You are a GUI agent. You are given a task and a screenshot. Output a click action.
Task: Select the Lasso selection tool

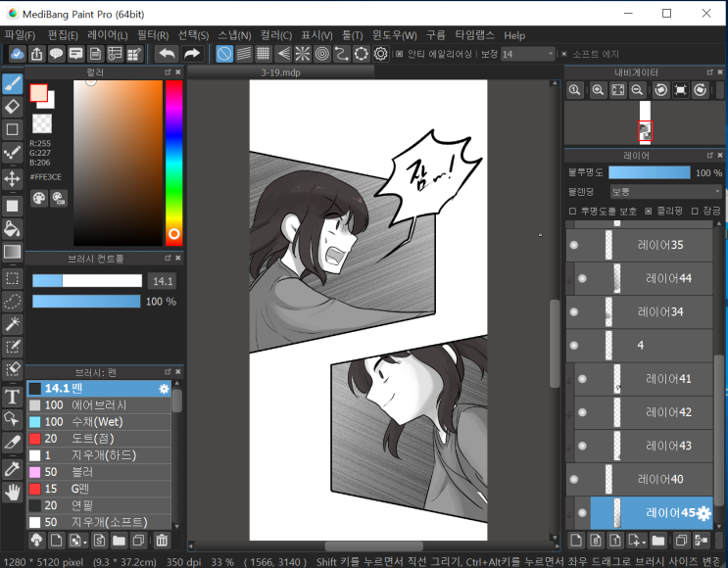(13, 302)
